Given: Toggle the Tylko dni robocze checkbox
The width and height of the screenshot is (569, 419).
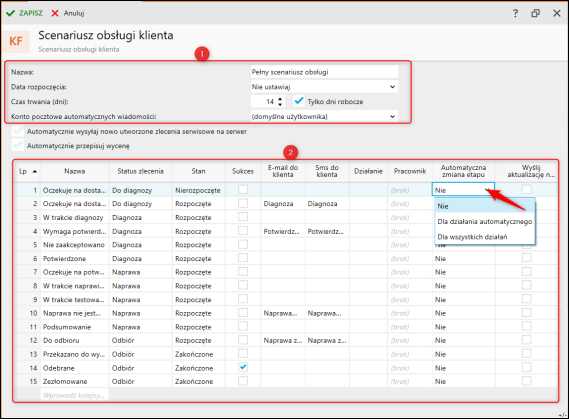Looking at the screenshot, I should click(298, 101).
